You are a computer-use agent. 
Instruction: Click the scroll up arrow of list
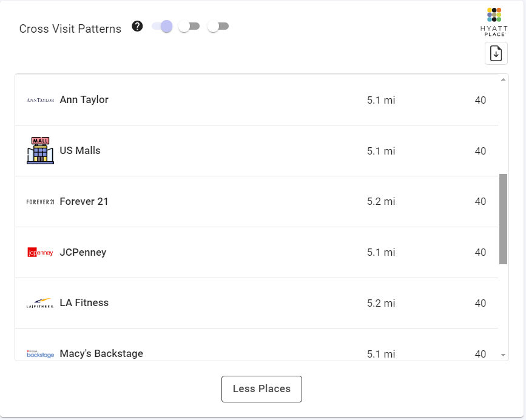[x=503, y=80]
